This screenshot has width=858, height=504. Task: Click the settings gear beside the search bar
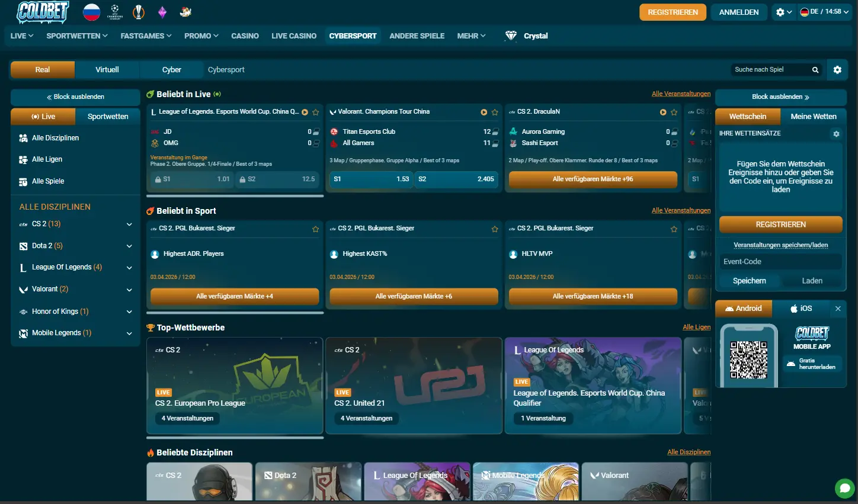[x=837, y=69]
